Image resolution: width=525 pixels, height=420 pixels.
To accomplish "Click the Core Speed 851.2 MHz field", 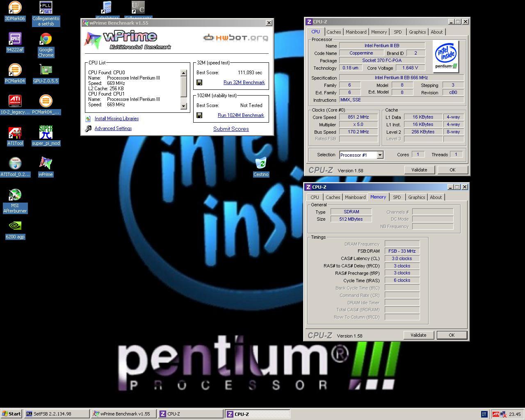I will 358,117.
